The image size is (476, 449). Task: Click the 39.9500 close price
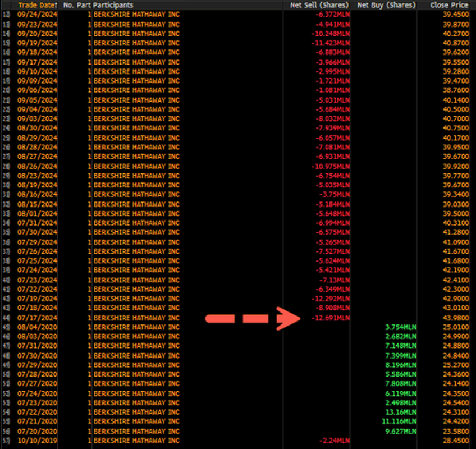tap(456, 147)
